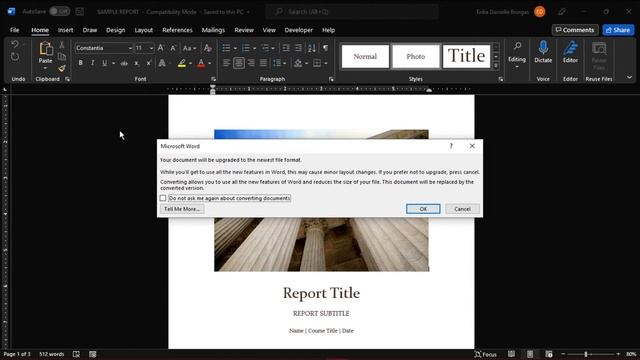
Task: Open line spacing dropdown
Action: [284, 63]
